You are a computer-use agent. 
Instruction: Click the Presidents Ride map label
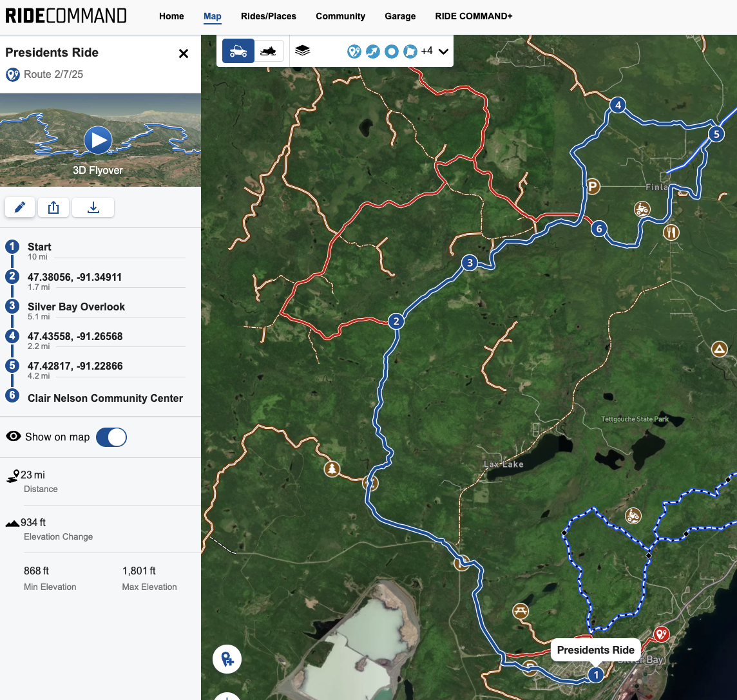[595, 650]
